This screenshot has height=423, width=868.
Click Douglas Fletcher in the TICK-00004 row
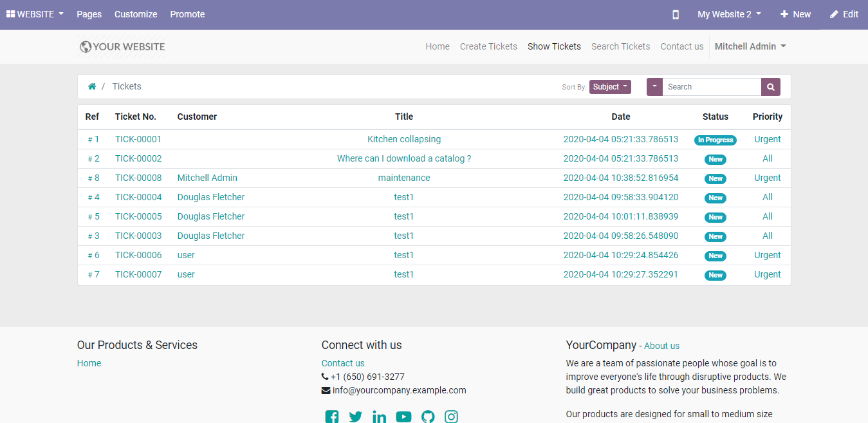pyautogui.click(x=211, y=197)
